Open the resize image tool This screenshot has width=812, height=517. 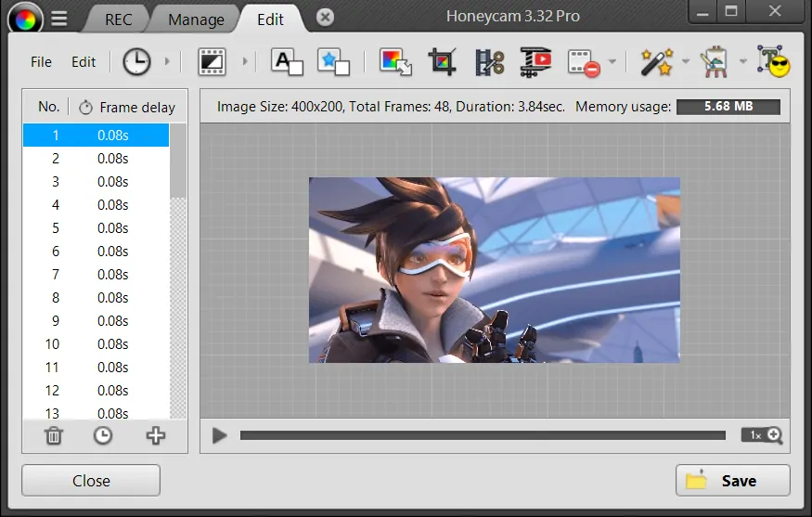396,62
